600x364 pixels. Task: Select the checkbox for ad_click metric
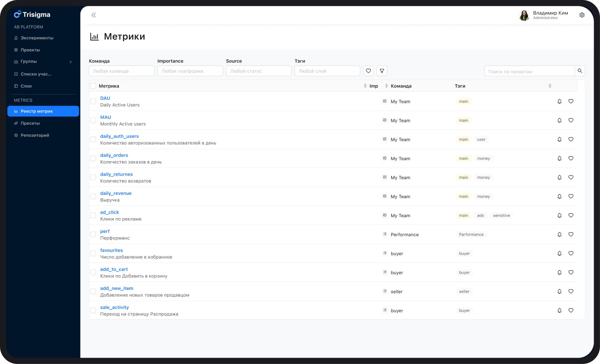point(93,215)
